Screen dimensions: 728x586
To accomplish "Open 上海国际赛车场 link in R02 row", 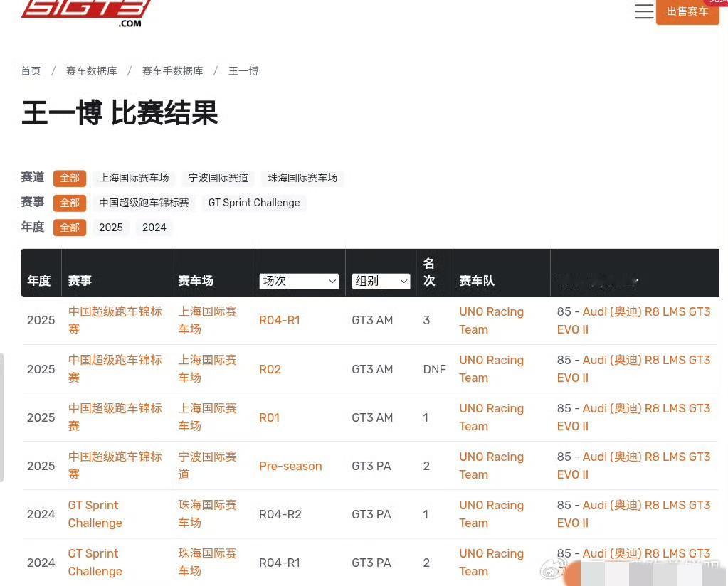I will tap(208, 369).
